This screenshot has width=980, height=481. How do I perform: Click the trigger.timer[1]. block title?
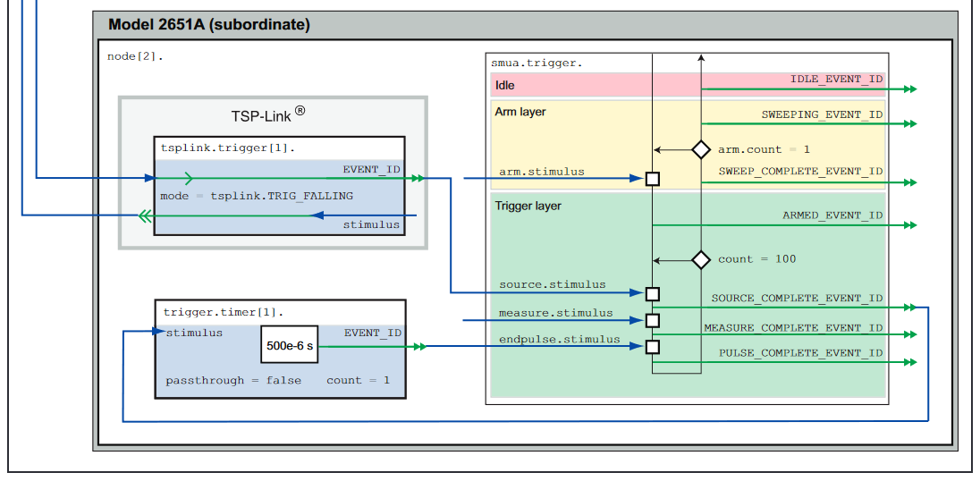click(222, 312)
